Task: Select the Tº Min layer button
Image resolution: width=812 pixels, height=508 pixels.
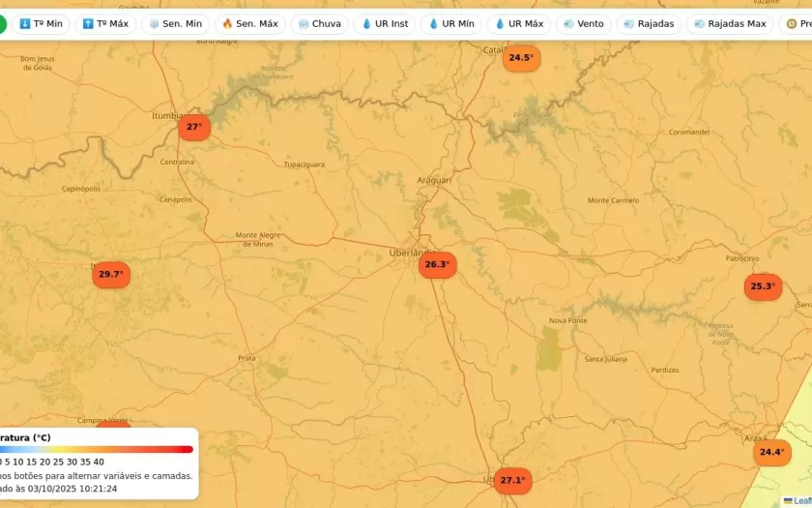Action: [41, 23]
